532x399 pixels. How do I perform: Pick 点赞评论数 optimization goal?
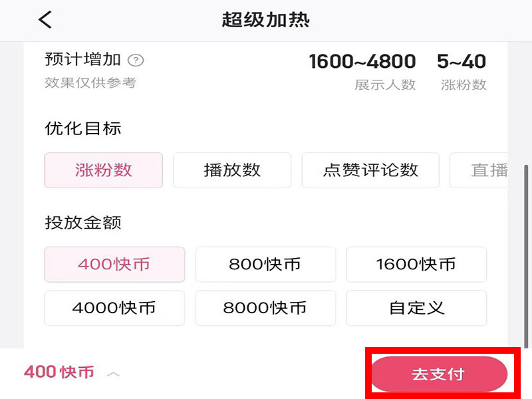tap(370, 170)
